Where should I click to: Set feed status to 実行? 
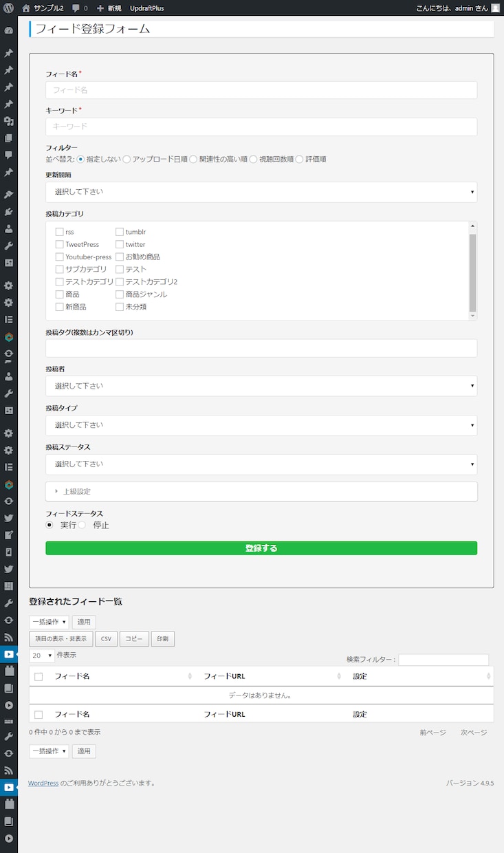[50, 525]
